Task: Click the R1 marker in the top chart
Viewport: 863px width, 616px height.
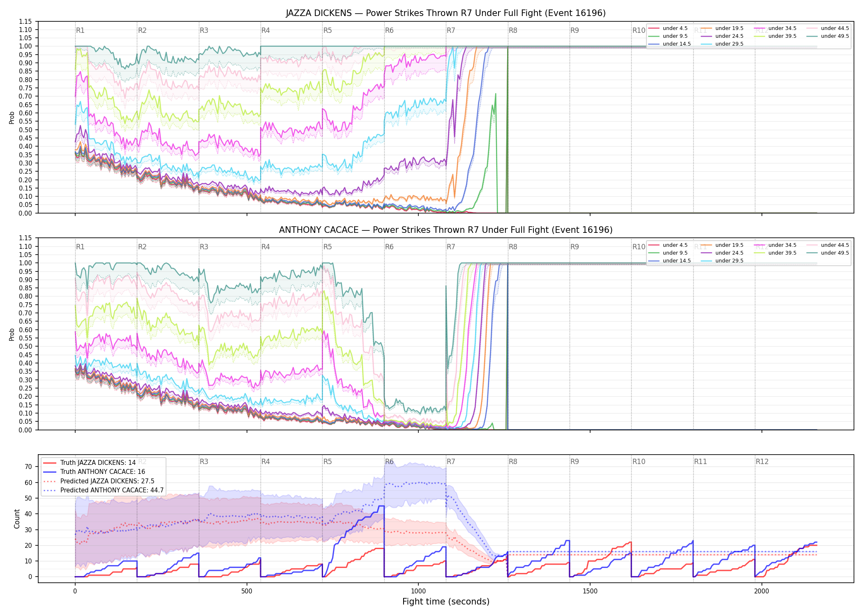Action: point(80,30)
